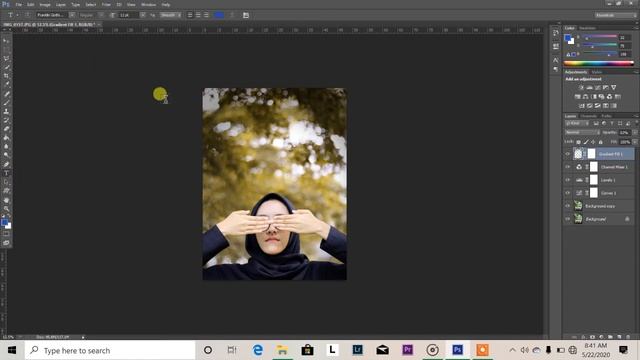Click the Windows Start button

click(12, 350)
